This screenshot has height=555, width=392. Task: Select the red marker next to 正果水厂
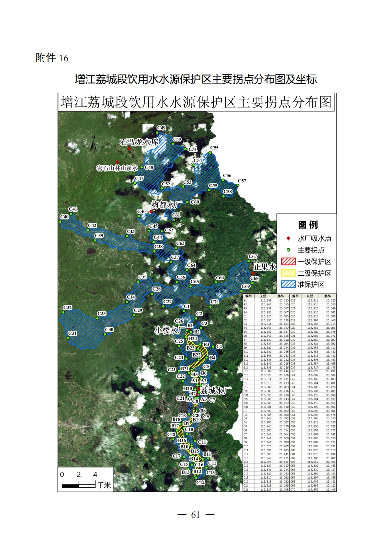253,273
